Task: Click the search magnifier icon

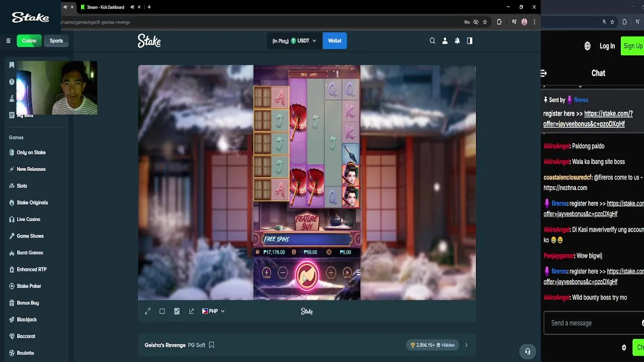Action: pyautogui.click(x=432, y=41)
